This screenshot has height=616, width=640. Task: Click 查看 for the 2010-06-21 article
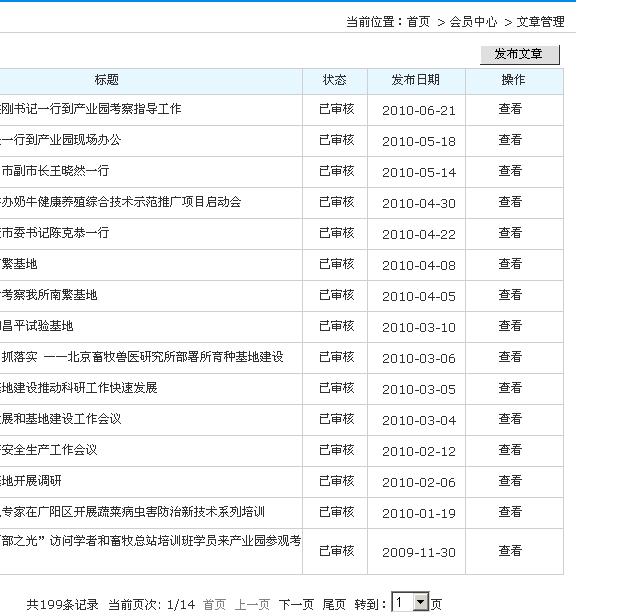click(510, 110)
